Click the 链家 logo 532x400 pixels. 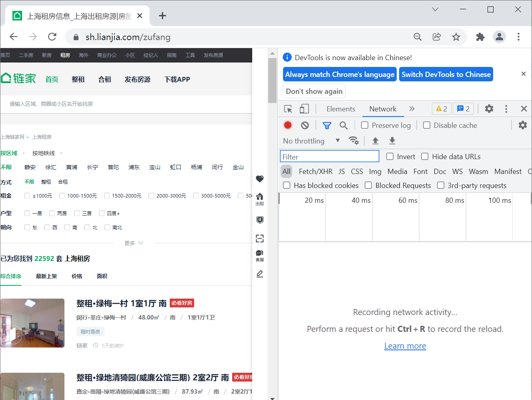pos(18,78)
